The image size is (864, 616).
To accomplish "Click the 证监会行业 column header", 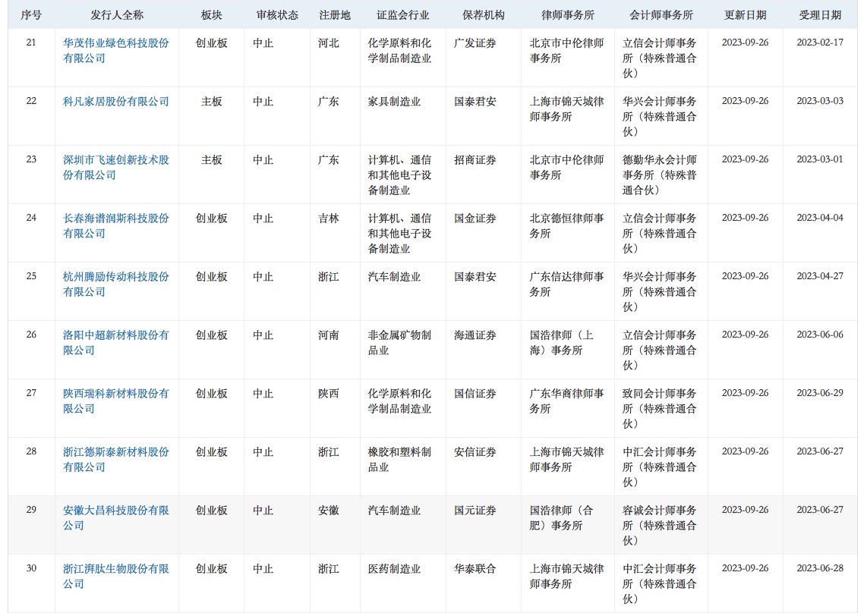I will (x=403, y=15).
